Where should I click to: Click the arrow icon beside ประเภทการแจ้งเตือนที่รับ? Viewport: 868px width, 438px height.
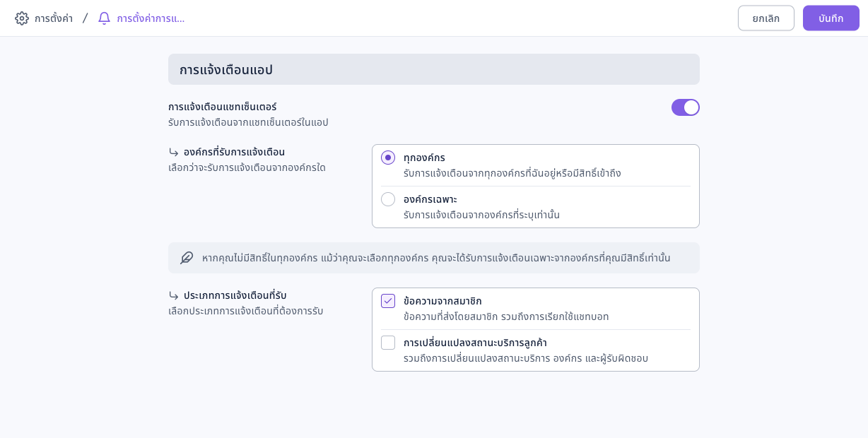point(174,295)
